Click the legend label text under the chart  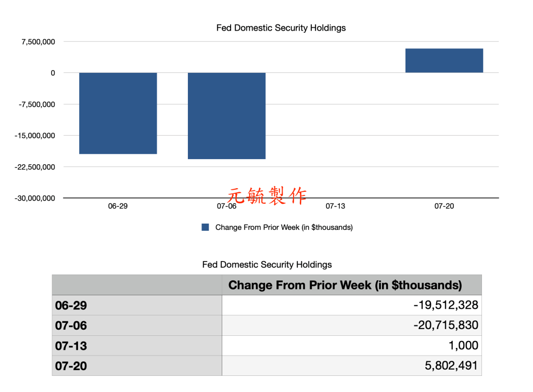(x=284, y=227)
